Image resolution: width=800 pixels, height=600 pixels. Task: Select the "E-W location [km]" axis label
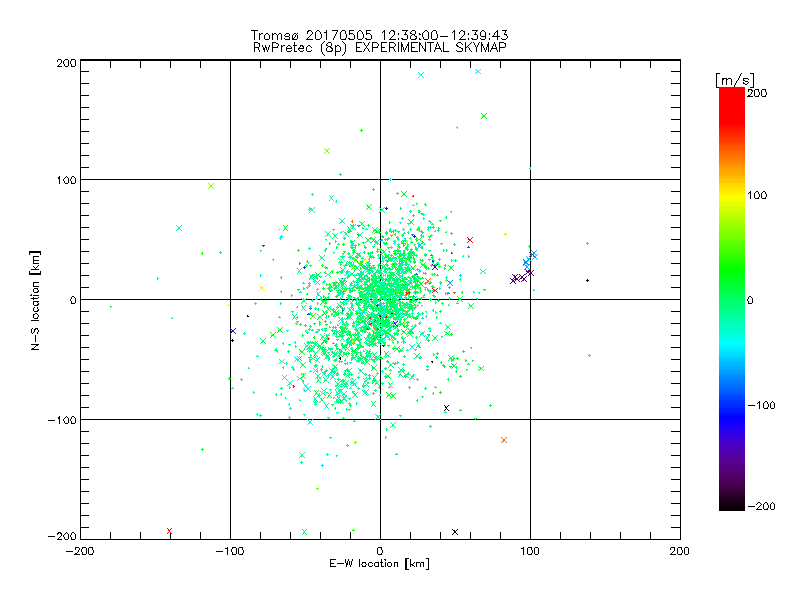[379, 564]
